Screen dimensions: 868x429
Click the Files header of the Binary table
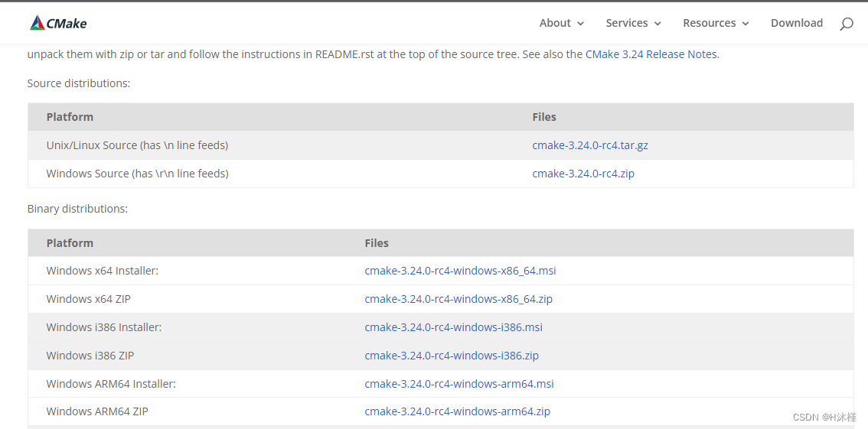click(x=377, y=243)
